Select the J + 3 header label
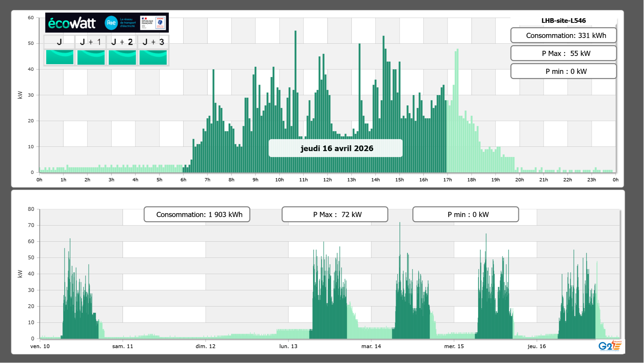Viewport: 644px width, 363px height. (x=153, y=42)
